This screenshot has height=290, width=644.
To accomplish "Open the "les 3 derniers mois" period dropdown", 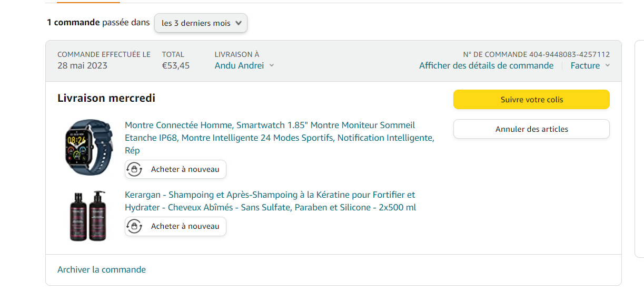I will coord(201,23).
